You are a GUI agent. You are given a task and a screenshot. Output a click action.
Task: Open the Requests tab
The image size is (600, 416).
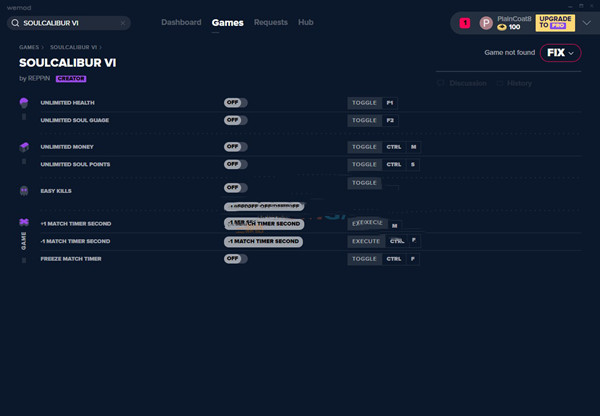click(270, 22)
